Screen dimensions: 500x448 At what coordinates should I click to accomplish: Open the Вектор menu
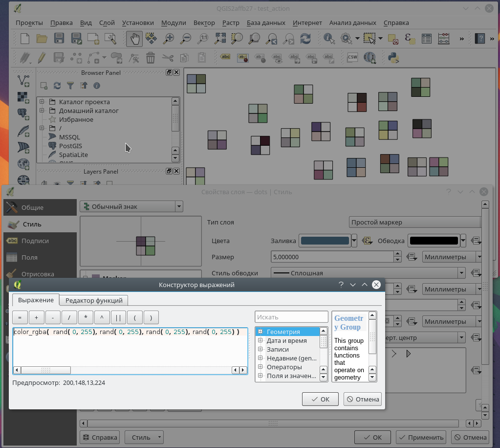(x=204, y=22)
